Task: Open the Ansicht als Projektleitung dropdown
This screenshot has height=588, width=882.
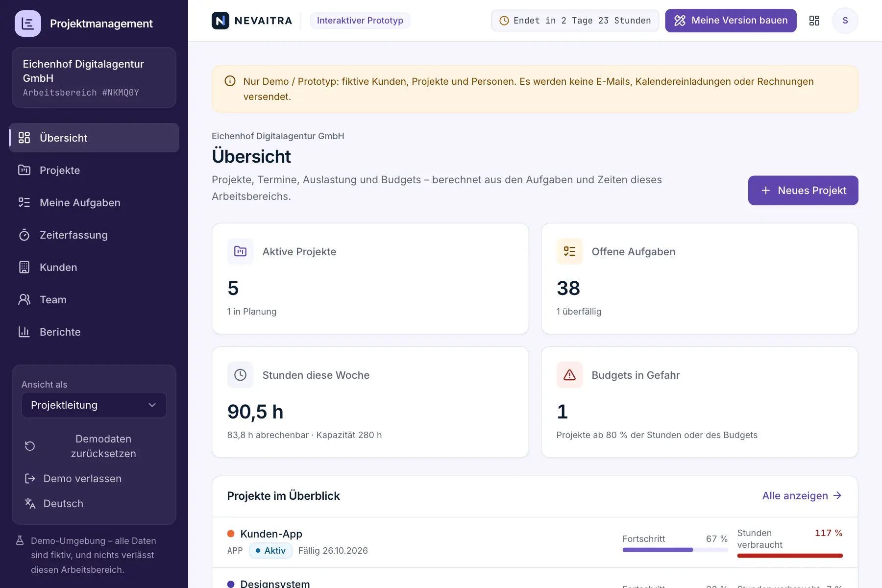Action: 94,405
